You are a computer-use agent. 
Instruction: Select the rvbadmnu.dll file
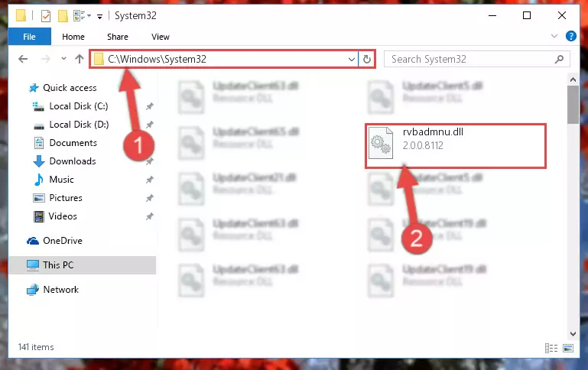(x=455, y=146)
